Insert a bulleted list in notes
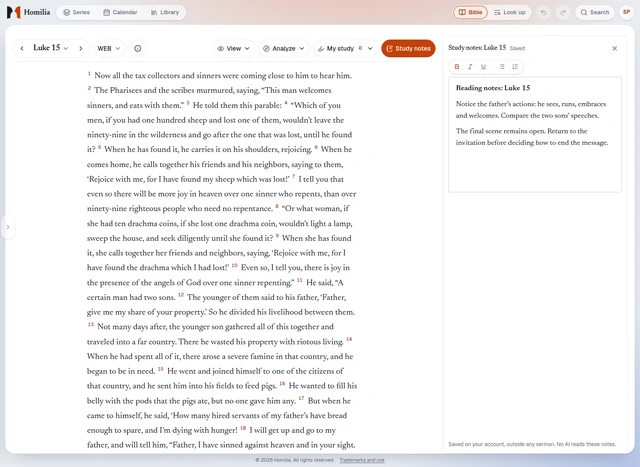This screenshot has width=640, height=467. [502, 67]
